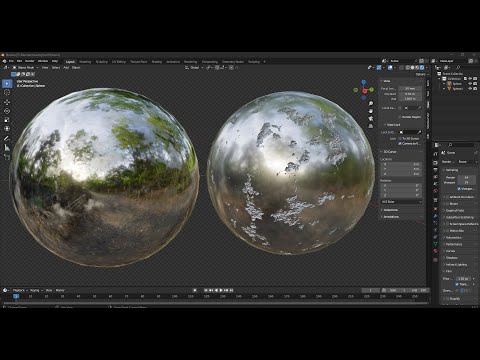
Task: Select solid viewport shading mode
Action: (412, 68)
